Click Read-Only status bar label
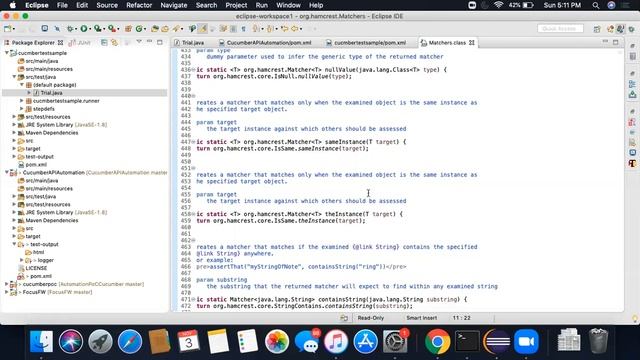The width and height of the screenshot is (640, 360). pos(371,318)
